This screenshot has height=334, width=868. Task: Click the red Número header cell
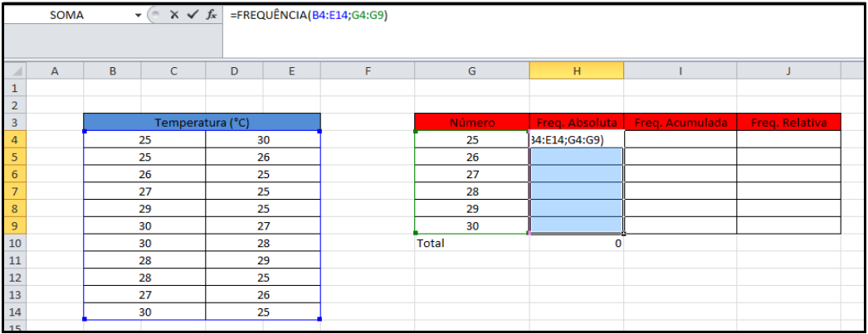tap(471, 123)
